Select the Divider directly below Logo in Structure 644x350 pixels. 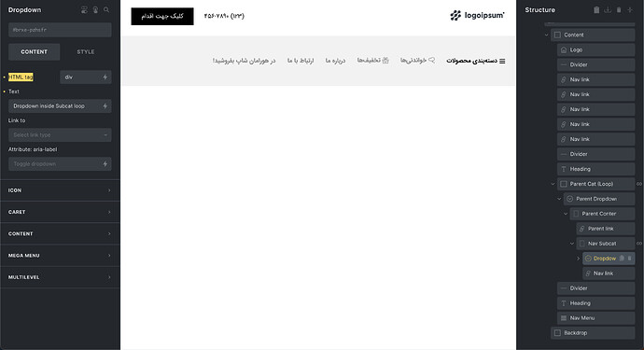pyautogui.click(x=596, y=64)
